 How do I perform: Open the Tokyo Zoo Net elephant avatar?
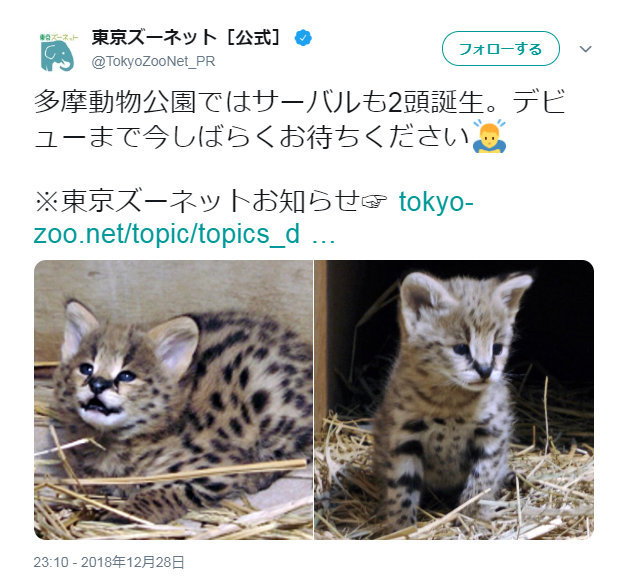[x=59, y=52]
